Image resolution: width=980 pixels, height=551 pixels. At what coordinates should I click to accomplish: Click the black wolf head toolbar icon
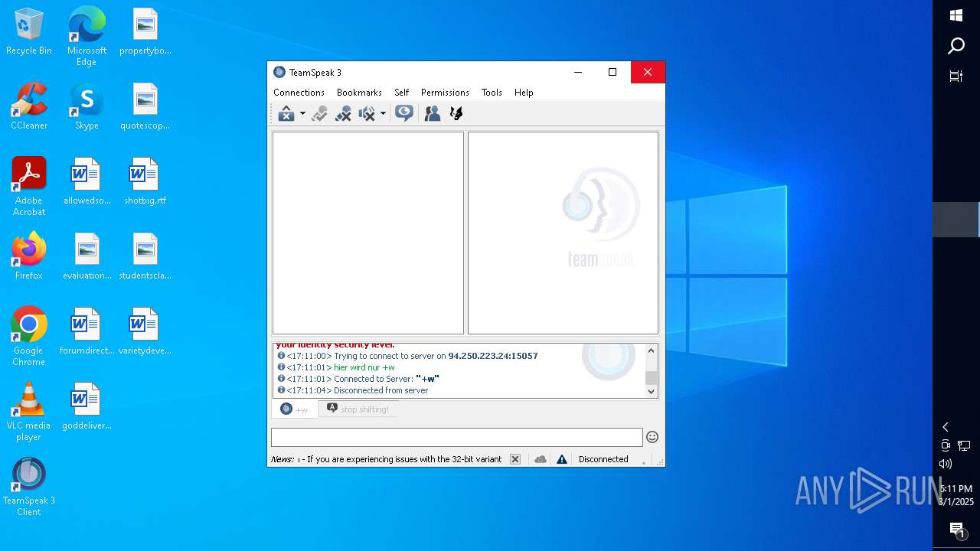(x=456, y=113)
